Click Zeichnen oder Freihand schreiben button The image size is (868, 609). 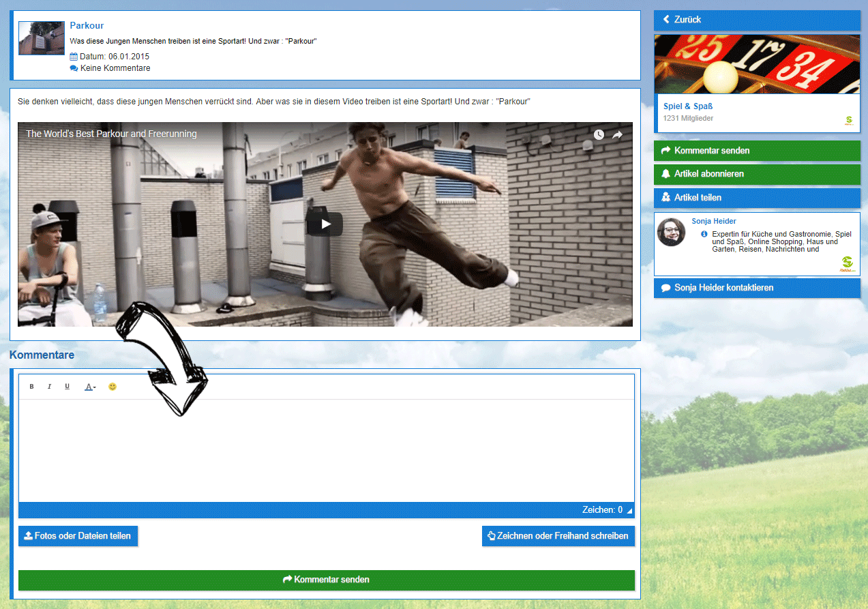point(558,536)
